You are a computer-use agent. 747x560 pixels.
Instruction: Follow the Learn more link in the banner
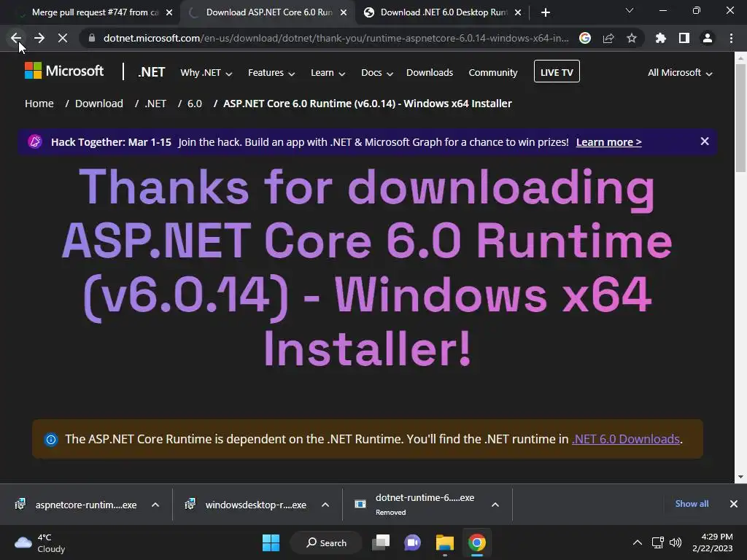609,142
